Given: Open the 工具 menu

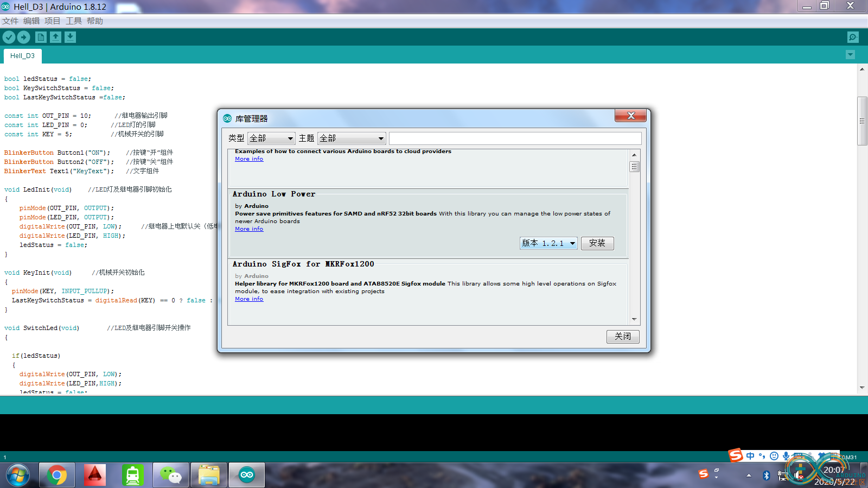Looking at the screenshot, I should click(x=74, y=21).
